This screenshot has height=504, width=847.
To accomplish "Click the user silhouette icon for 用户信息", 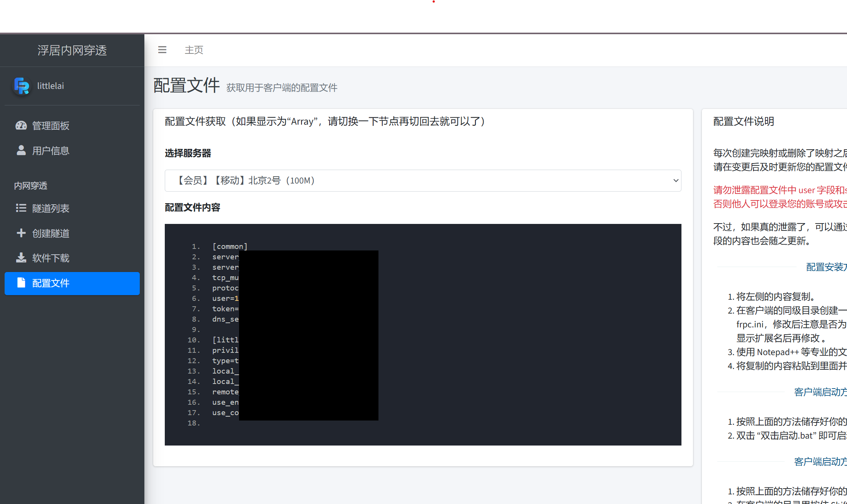I will [21, 150].
